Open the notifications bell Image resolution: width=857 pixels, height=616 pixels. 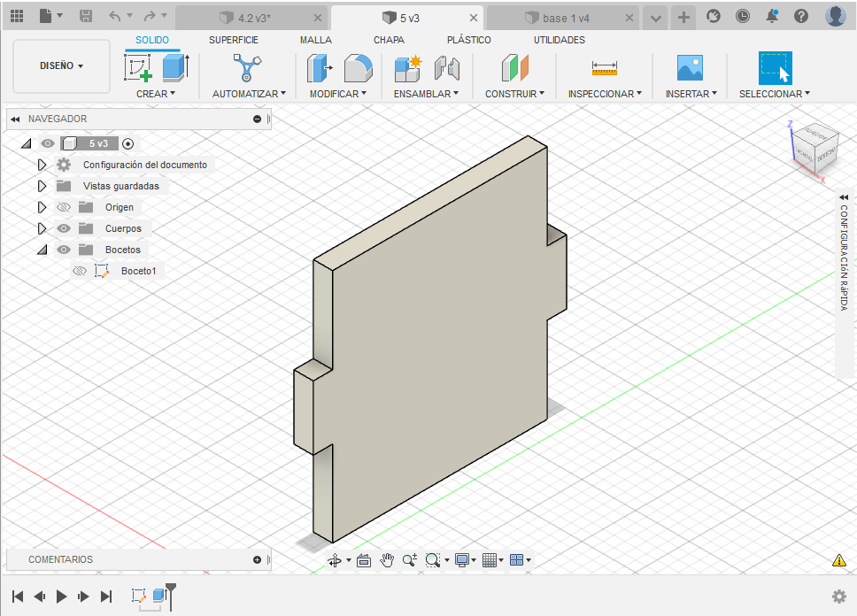pos(772,17)
